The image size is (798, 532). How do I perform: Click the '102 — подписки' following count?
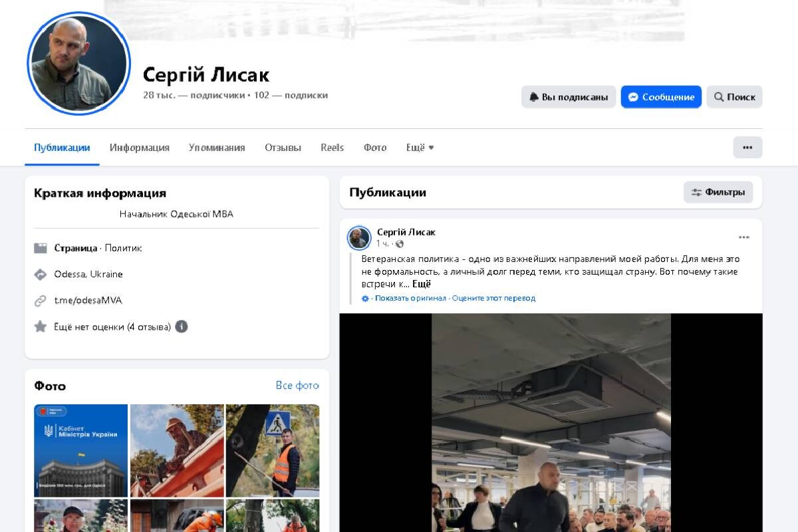(291, 95)
